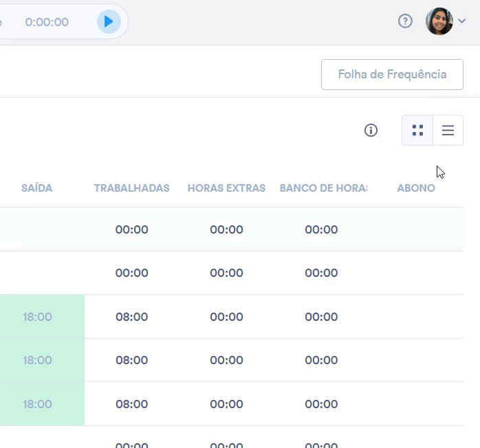Select the TRABALHADAS column header
The image size is (480, 448).
131,188
